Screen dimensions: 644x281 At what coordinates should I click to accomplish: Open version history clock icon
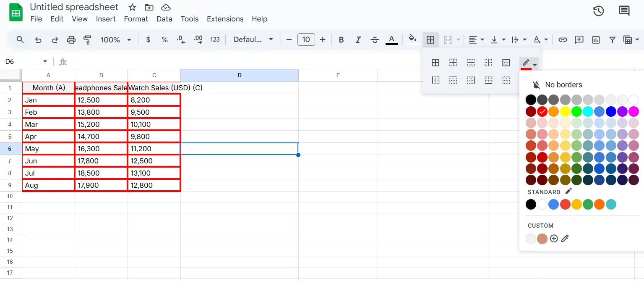(598, 11)
